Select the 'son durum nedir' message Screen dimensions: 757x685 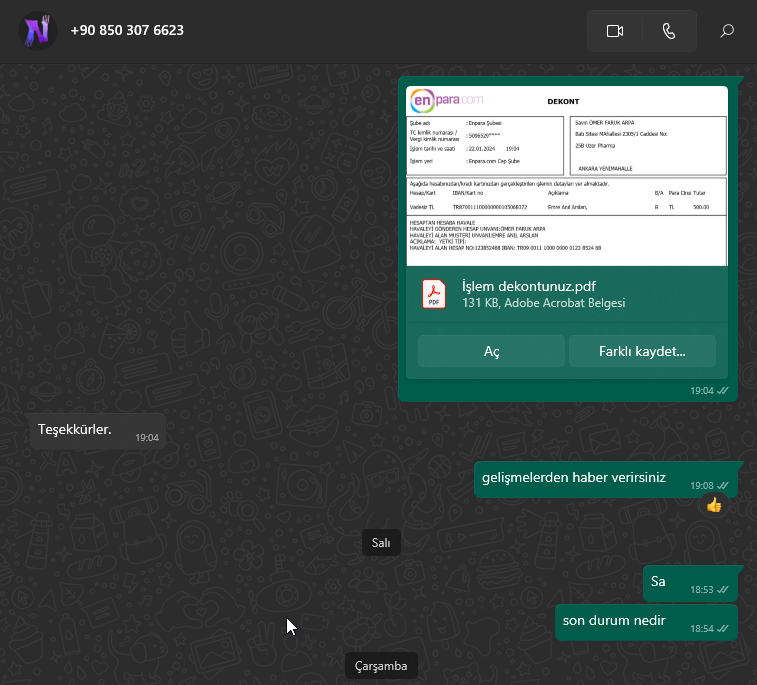646,623
